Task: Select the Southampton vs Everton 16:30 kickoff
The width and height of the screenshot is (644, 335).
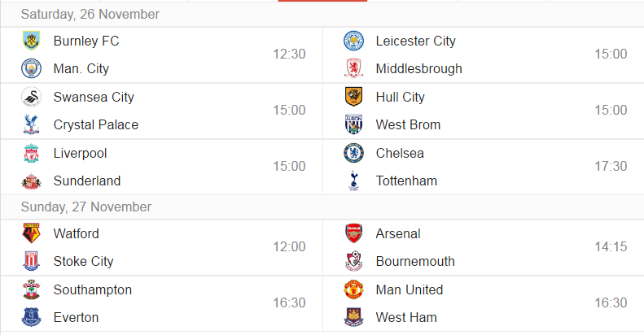Action: pos(289,303)
